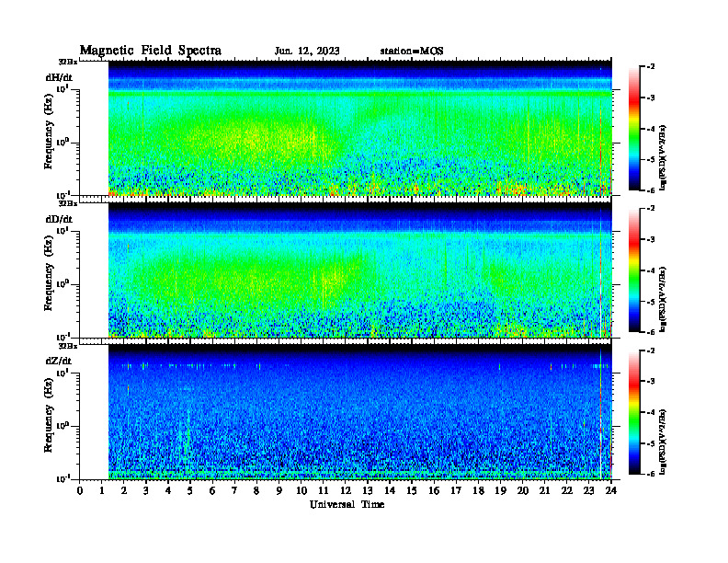Image resolution: width=728 pixels, height=563 pixels.
Task: Select the "dZ/dt" panel label
Action: [x=59, y=361]
